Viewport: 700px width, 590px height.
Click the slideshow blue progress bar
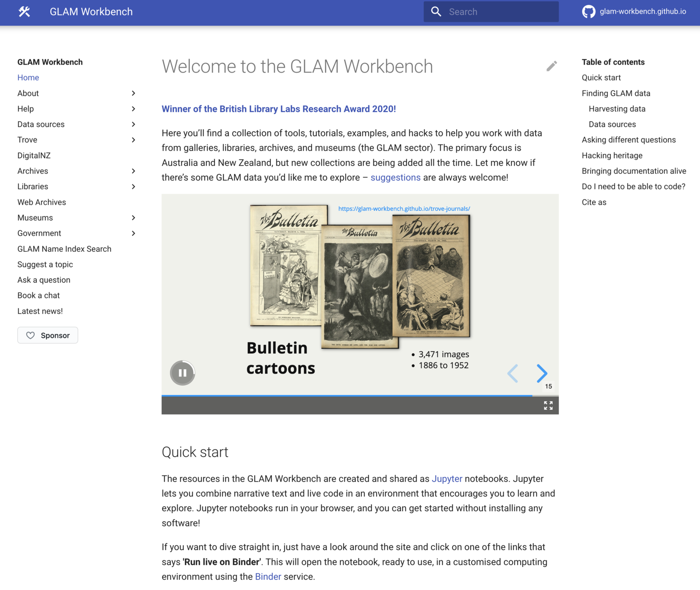coord(347,396)
